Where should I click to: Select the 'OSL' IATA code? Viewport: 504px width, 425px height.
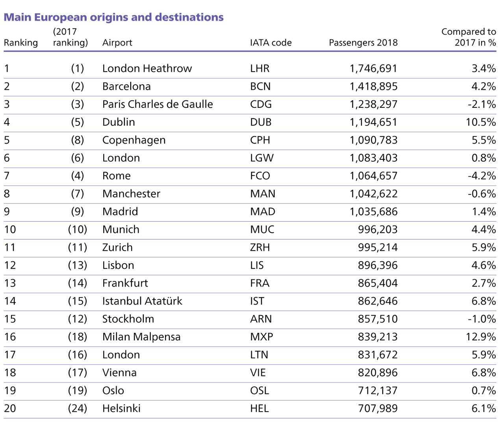[259, 391]
